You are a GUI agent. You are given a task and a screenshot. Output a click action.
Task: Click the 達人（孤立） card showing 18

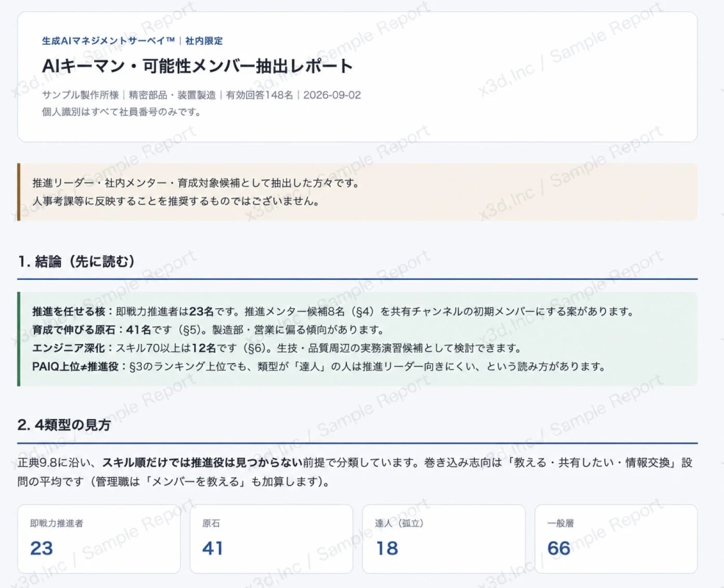click(444, 539)
